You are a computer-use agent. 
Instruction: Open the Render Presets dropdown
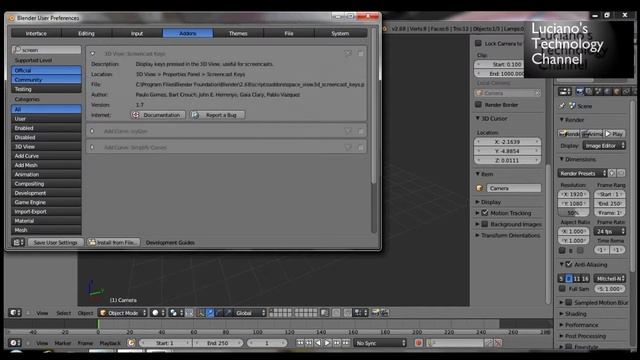pos(582,173)
